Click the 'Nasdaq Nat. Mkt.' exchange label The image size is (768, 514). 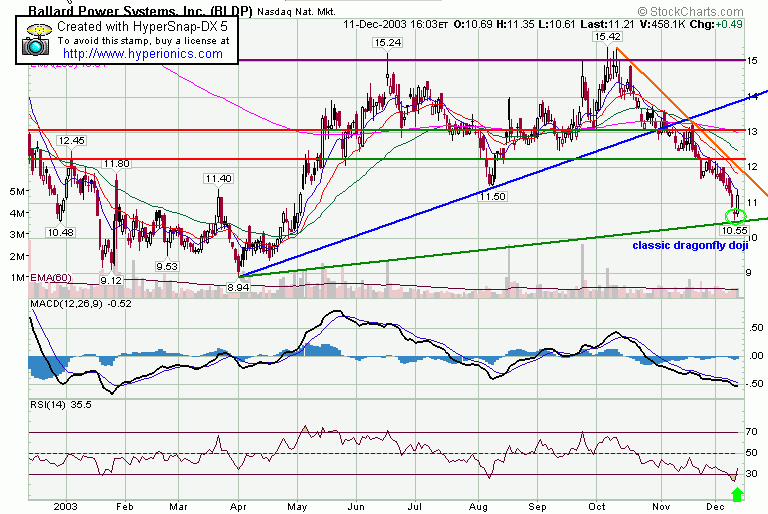click(x=296, y=11)
